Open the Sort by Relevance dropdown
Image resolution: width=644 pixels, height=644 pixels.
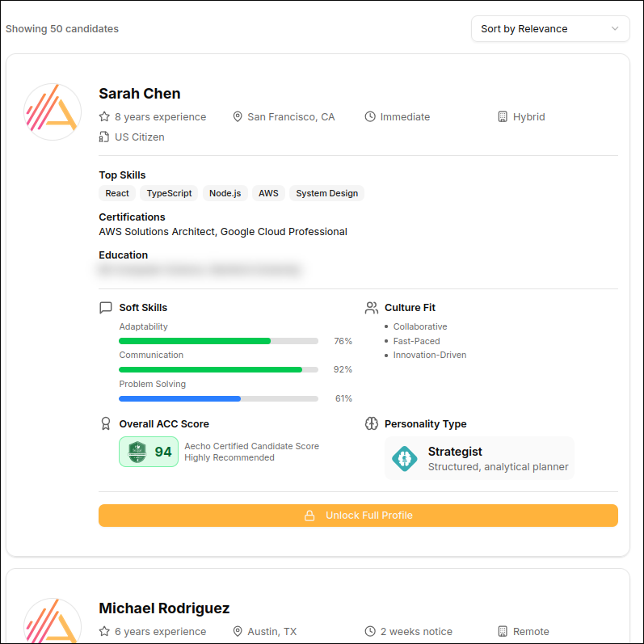click(549, 29)
